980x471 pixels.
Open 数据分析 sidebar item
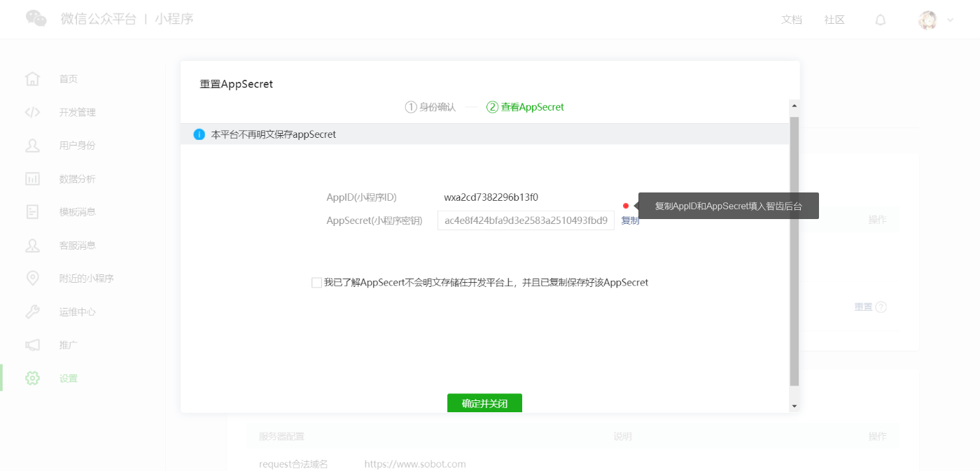coord(77,178)
